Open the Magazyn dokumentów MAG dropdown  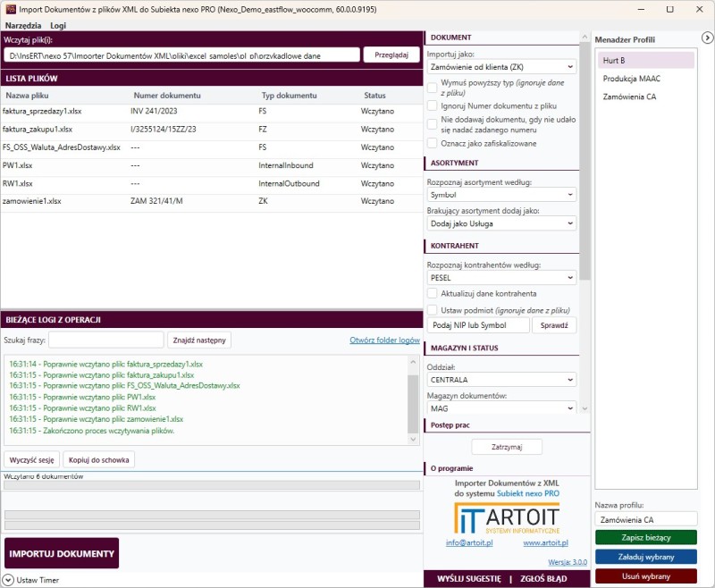501,408
